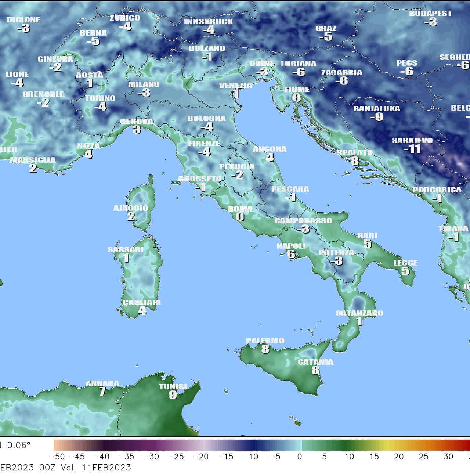Select the ANCONA city label
Viewport: 470px width, 476px height.
[270, 149]
